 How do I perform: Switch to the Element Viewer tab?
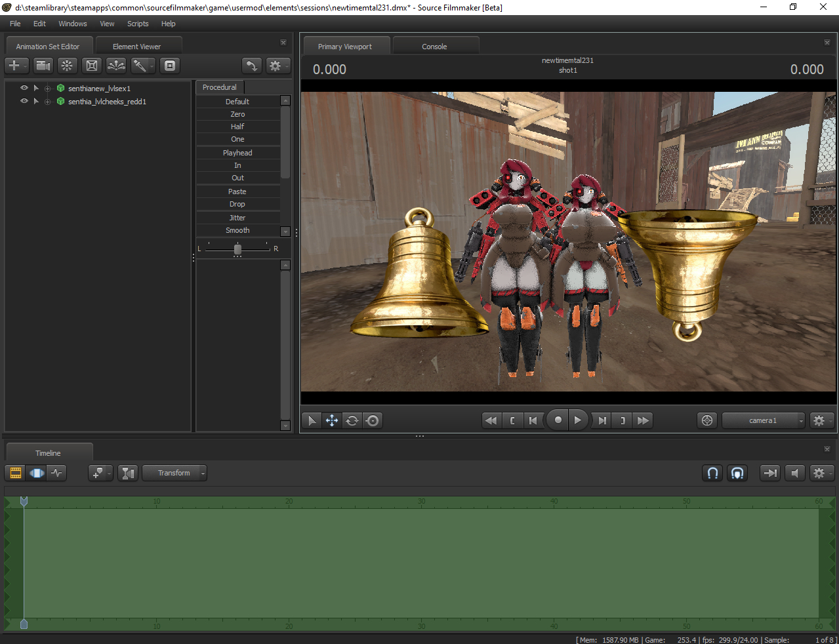coord(136,47)
